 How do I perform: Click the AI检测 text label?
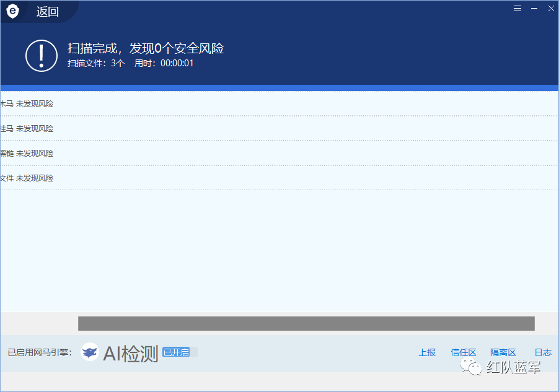click(131, 354)
